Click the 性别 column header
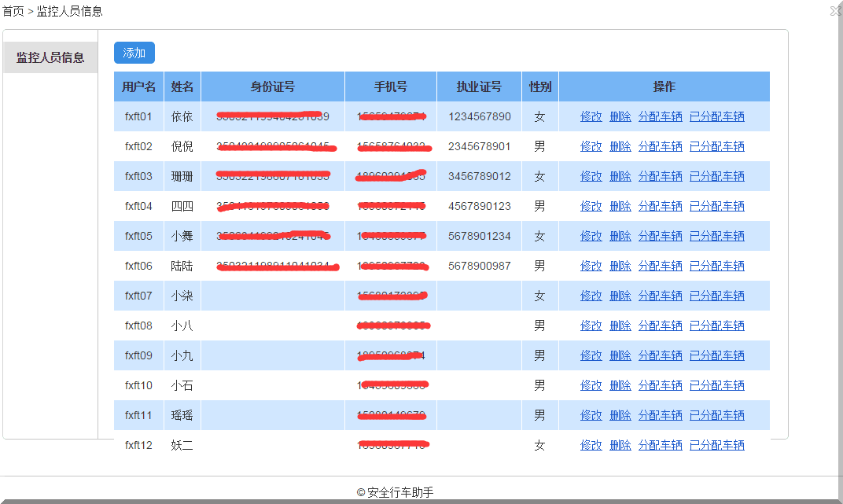 (540, 86)
